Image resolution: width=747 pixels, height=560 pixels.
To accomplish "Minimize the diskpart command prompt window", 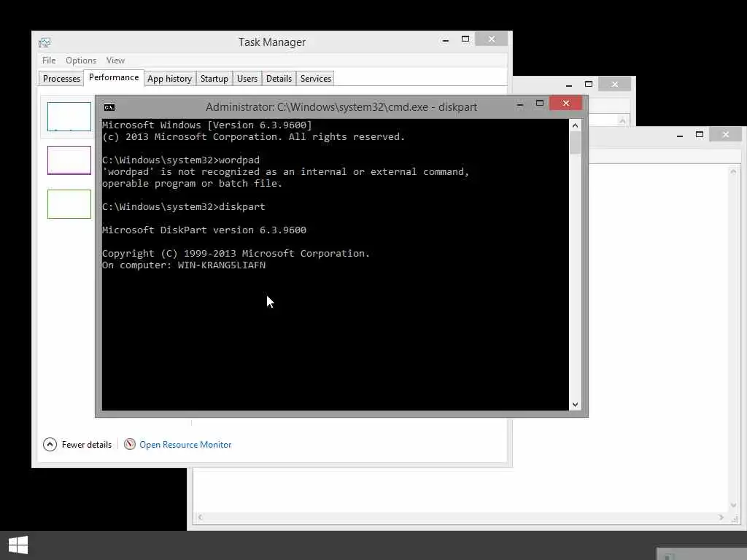I will tap(520, 104).
